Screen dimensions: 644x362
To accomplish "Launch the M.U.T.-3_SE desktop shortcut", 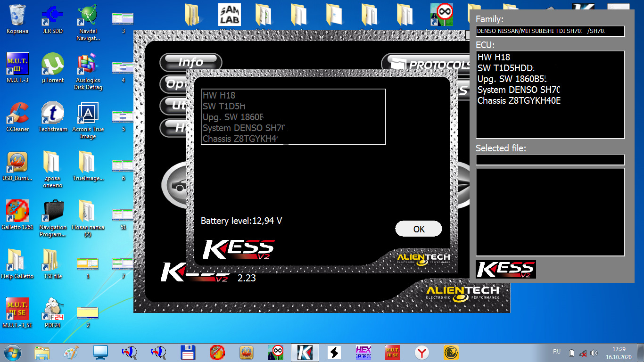I will coord(17,313).
